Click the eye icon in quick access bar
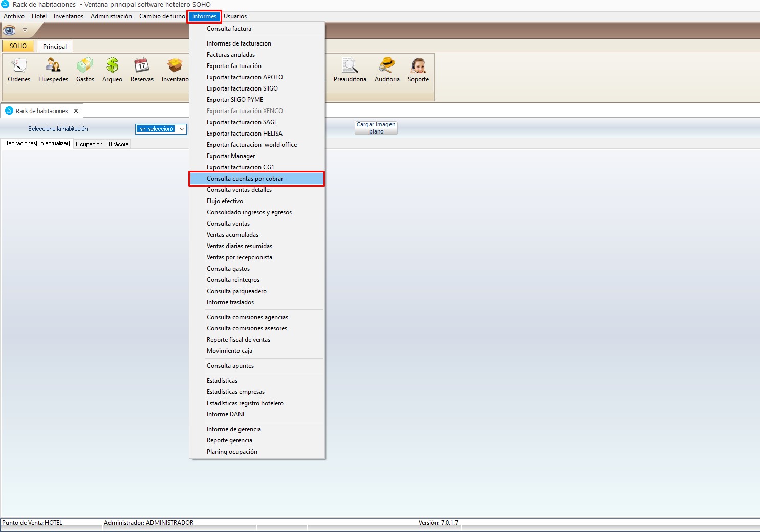Screen dimensions: 760x532 tap(10, 30)
